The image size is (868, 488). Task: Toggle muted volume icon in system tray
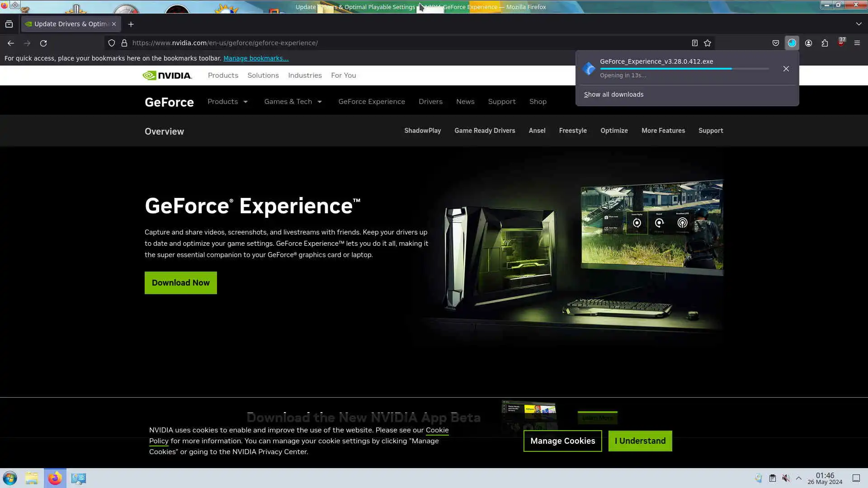786,478
